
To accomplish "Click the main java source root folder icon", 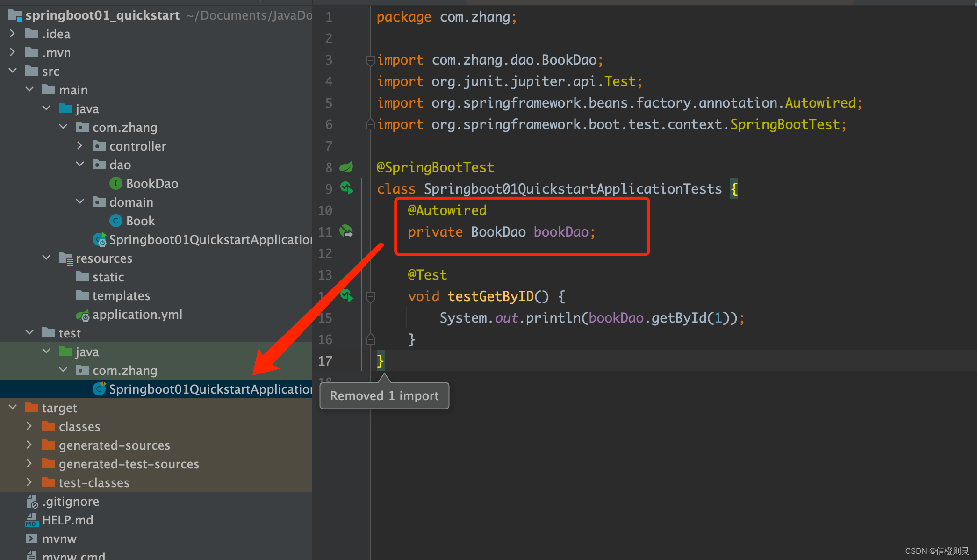I will (x=65, y=108).
